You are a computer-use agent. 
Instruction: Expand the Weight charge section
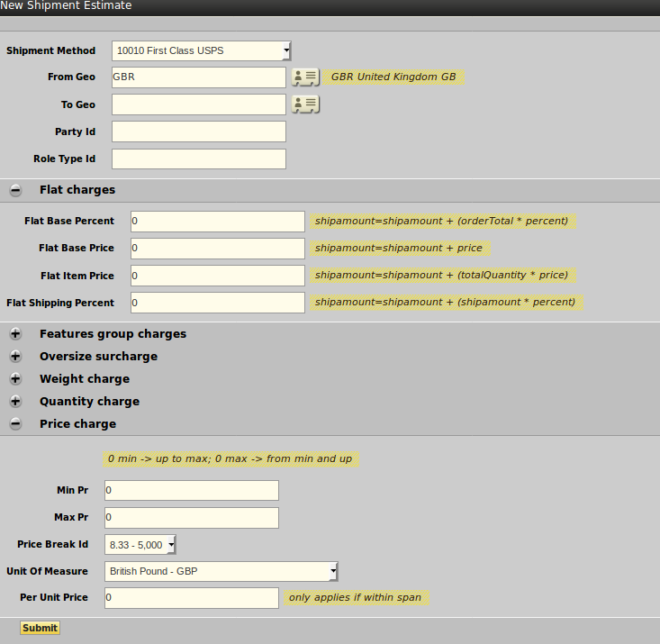[x=16, y=379]
